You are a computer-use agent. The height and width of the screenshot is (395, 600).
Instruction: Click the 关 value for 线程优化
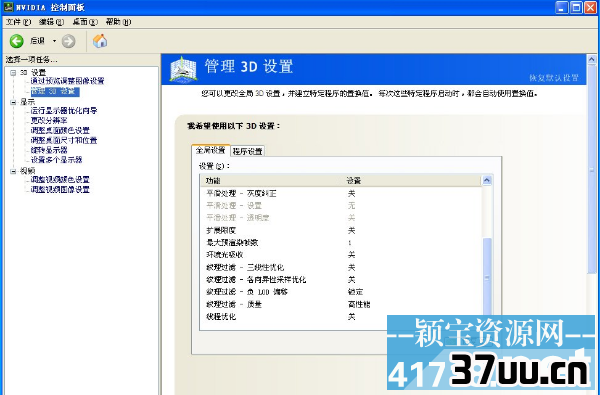351,317
